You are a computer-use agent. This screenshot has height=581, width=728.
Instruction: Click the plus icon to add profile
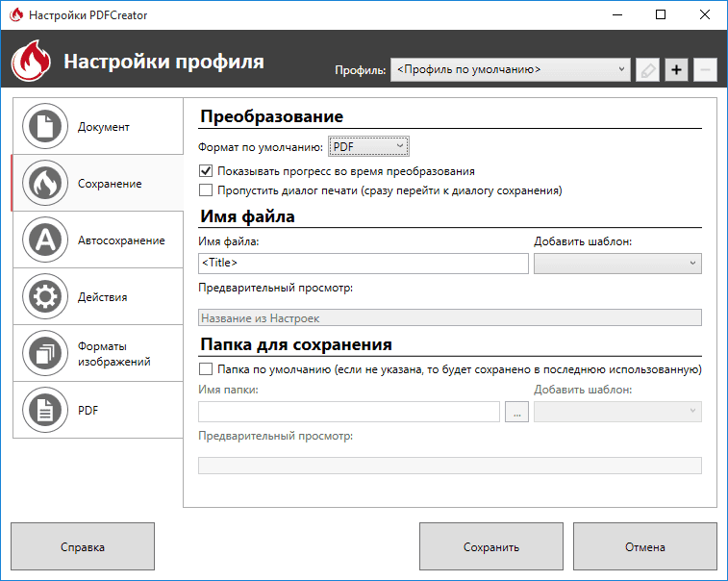click(676, 70)
